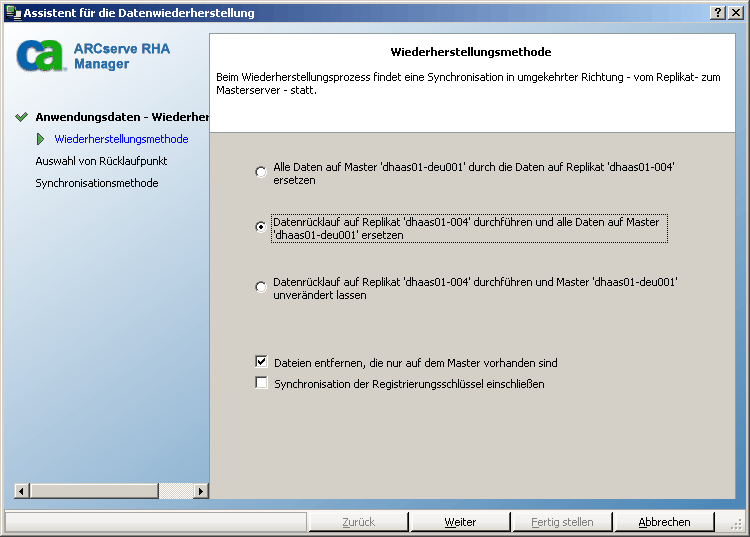Click the Abbrechen button
The height and width of the screenshot is (537, 750).
click(x=664, y=522)
